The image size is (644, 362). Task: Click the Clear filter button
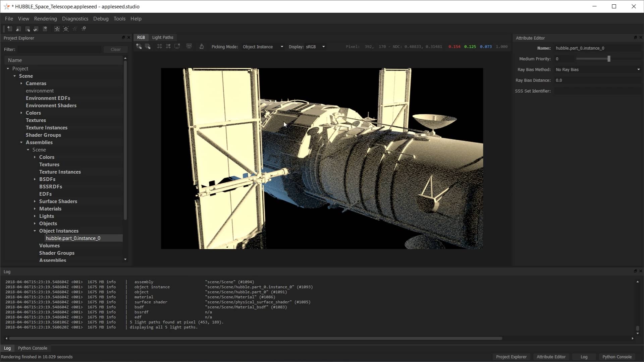coord(116,50)
